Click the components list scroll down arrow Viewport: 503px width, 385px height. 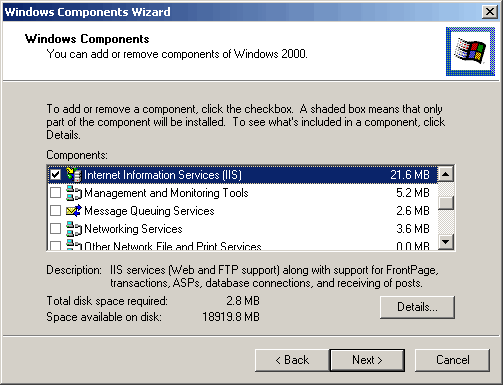coord(446,242)
